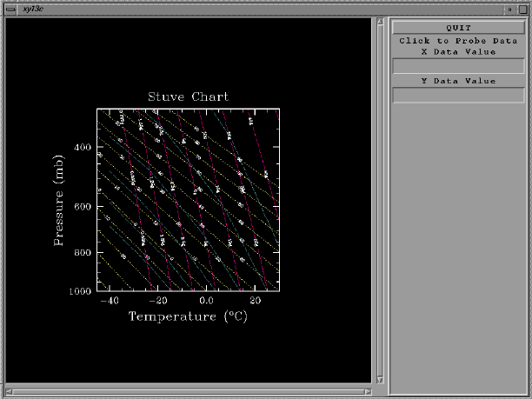The height and width of the screenshot is (399, 532).
Task: Click the vertical scrollbar track
Action: point(378,200)
